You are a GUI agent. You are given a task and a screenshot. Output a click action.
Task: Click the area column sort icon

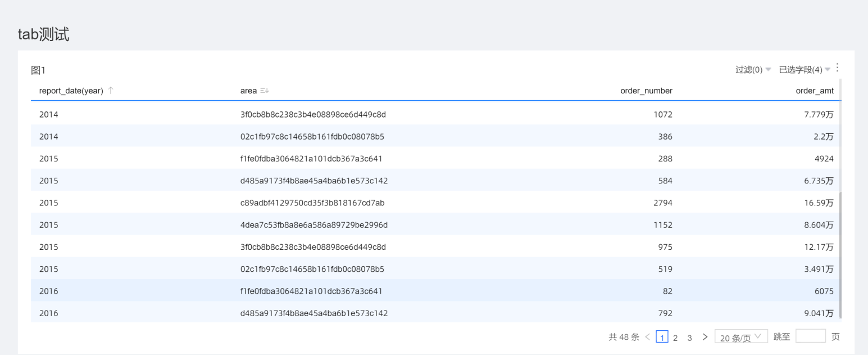pyautogui.click(x=265, y=91)
